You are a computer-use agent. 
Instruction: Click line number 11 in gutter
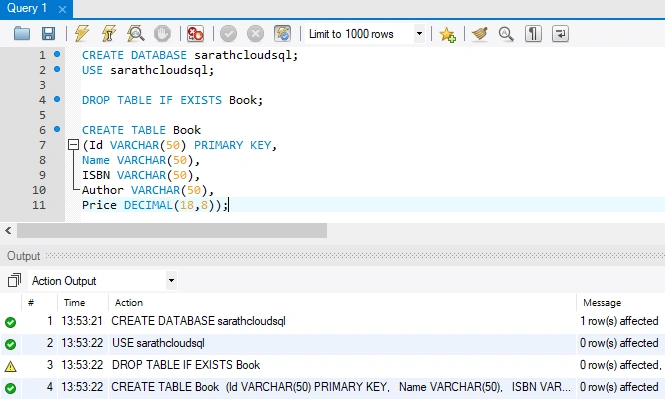tap(39, 205)
